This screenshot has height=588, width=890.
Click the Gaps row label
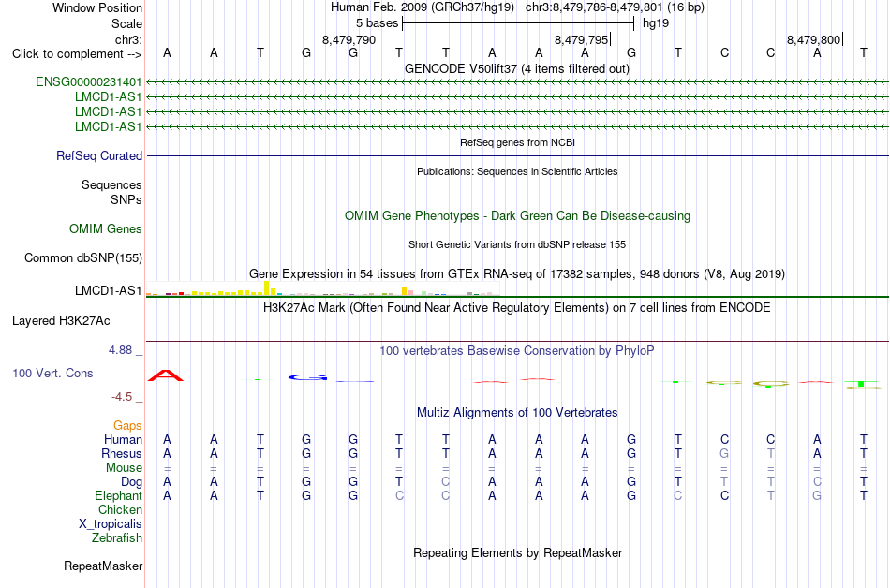[x=127, y=426]
